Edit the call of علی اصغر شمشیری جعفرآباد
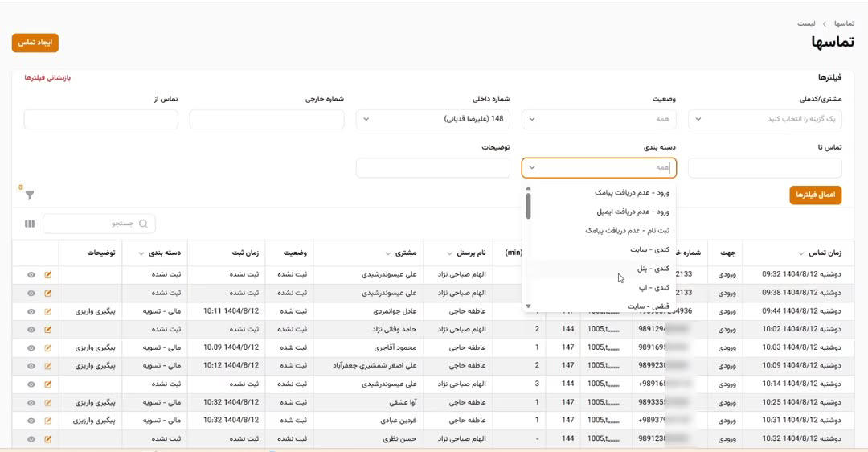 coord(48,366)
